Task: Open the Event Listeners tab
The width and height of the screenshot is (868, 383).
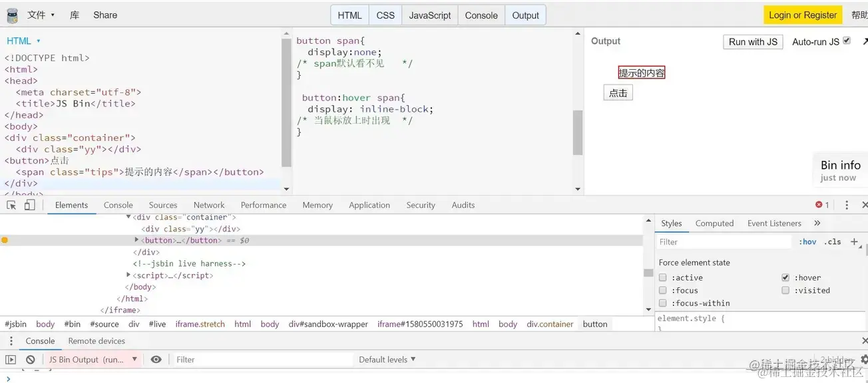Action: [774, 223]
